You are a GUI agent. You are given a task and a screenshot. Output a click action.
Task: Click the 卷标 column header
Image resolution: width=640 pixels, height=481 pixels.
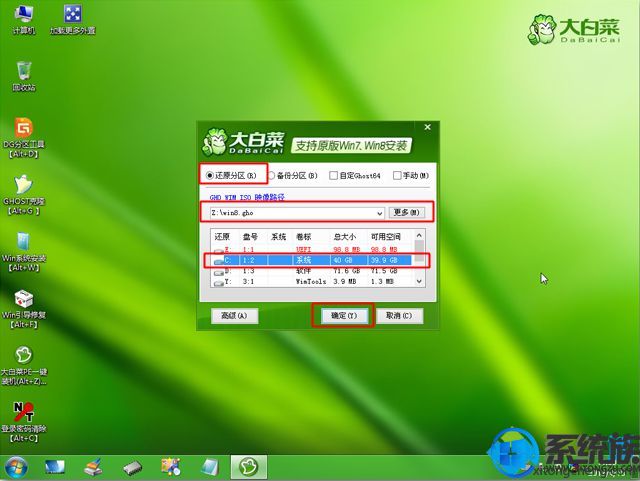click(303, 236)
